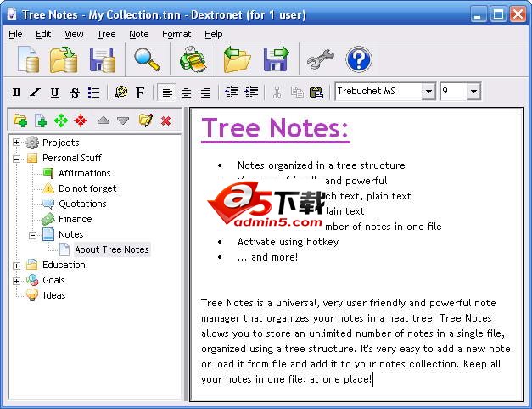532x409 pixels.
Task: Open the Help menu
Action: pos(214,34)
